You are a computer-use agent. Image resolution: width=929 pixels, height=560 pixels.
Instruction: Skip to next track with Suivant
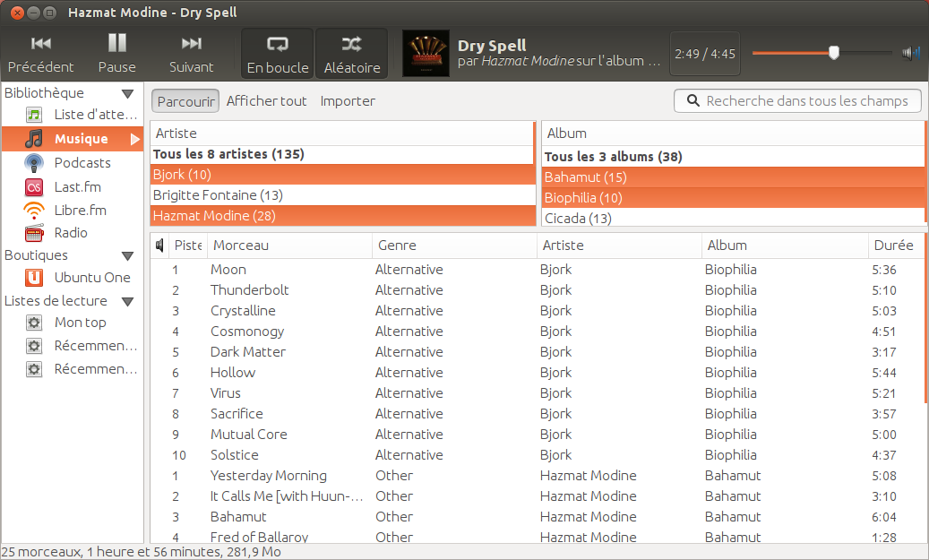click(x=191, y=54)
